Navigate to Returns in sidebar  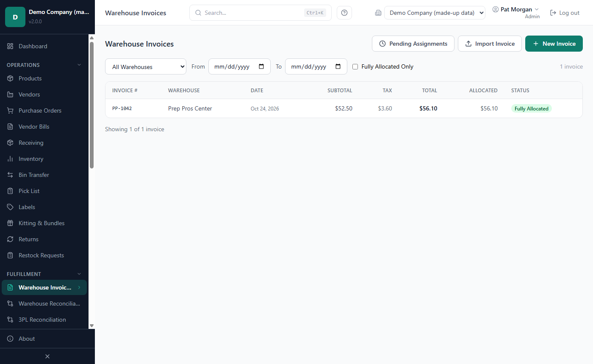click(44, 239)
